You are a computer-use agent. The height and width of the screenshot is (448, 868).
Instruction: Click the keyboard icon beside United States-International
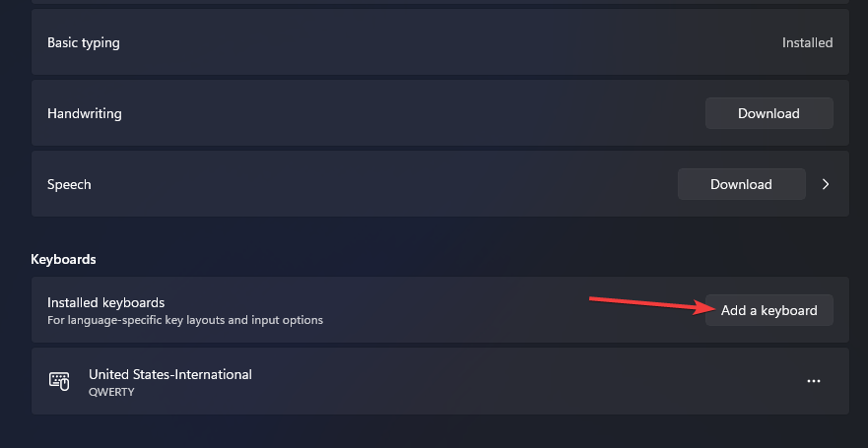[x=59, y=381]
